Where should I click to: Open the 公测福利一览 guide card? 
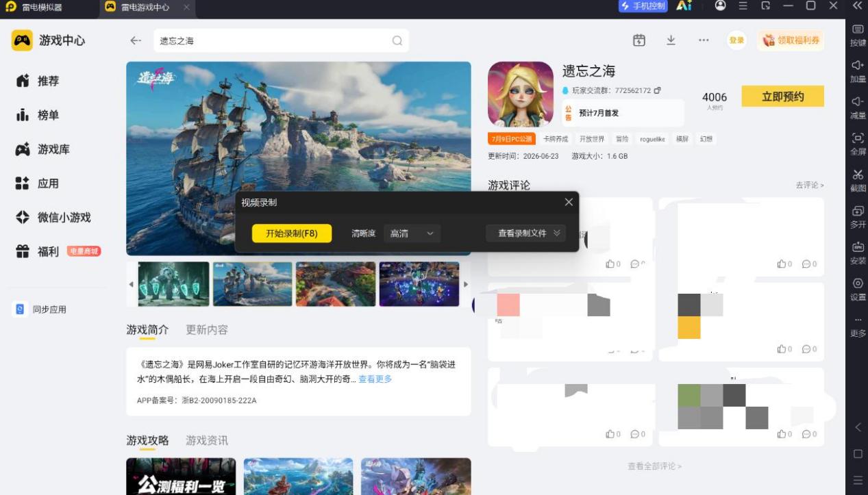tap(181, 477)
